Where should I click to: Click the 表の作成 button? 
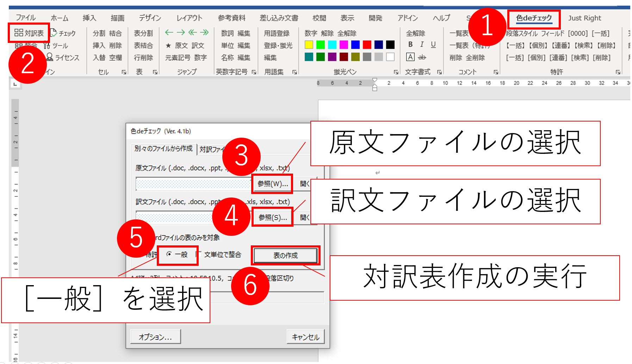tap(285, 255)
